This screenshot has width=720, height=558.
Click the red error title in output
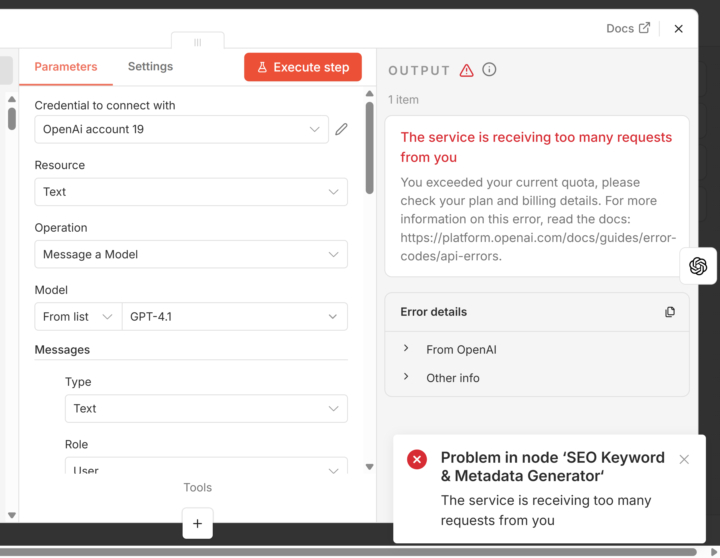coord(536,147)
